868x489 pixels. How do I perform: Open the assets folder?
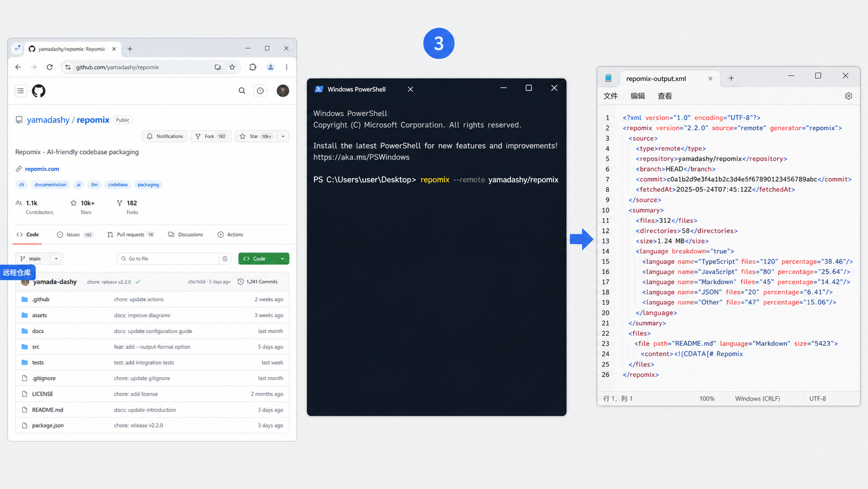(x=39, y=315)
